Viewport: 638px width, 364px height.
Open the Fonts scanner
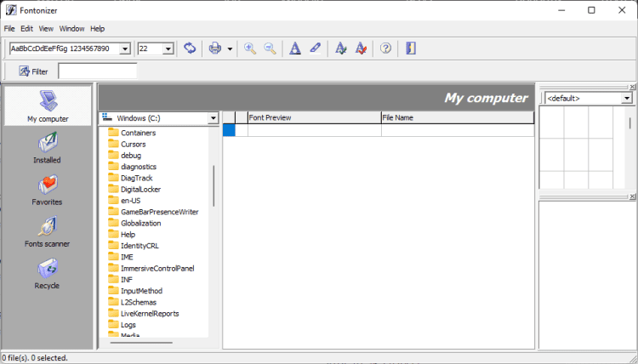pos(47,232)
